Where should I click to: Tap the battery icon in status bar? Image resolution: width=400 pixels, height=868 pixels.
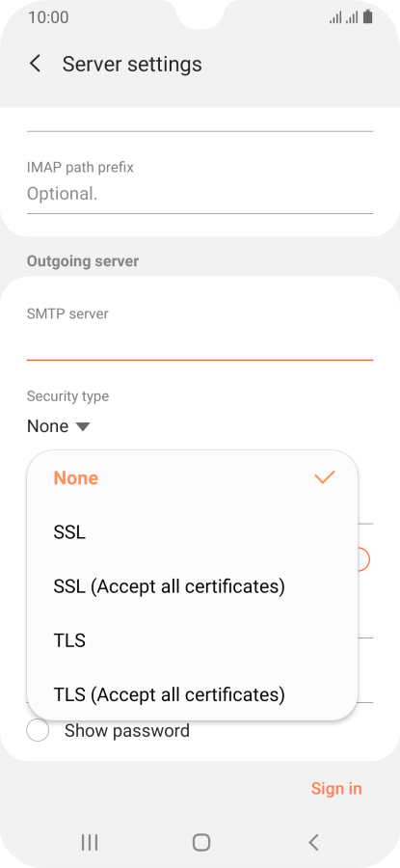368,17
